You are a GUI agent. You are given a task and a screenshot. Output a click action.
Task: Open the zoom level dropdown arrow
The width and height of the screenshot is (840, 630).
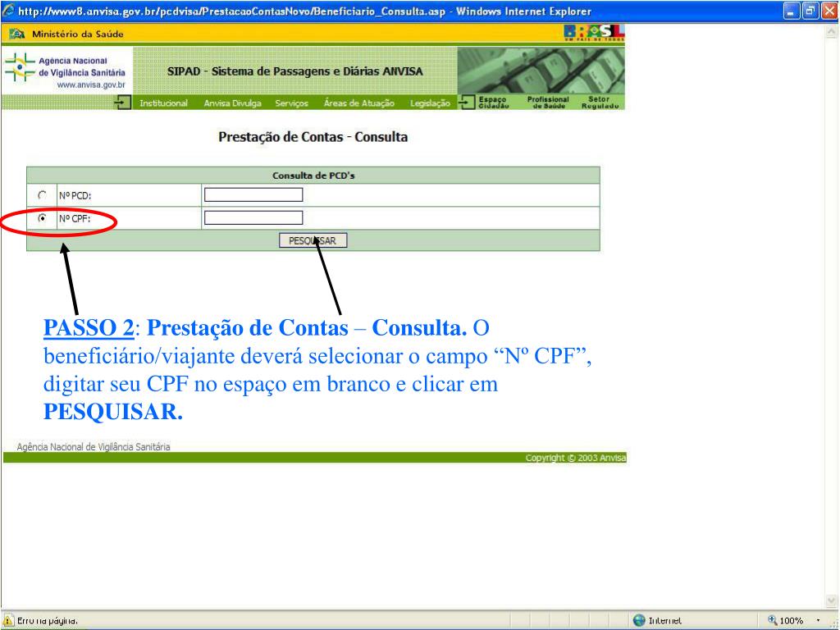coord(818,620)
